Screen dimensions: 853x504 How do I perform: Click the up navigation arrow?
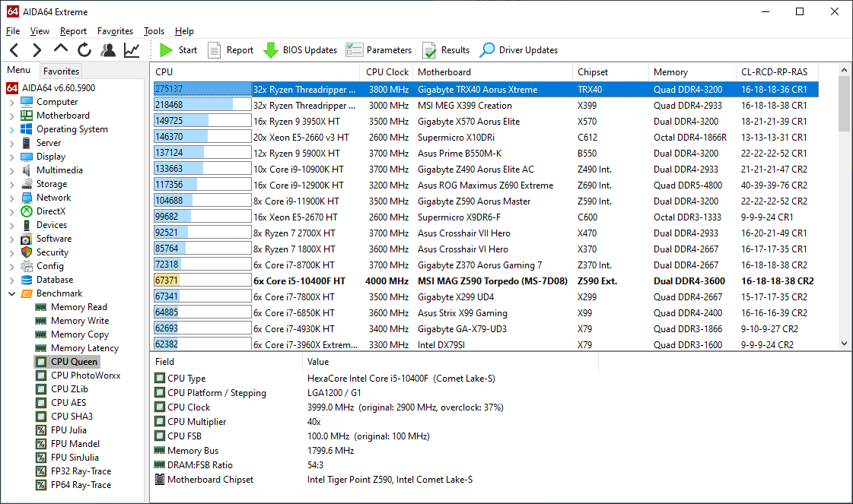pyautogui.click(x=61, y=50)
